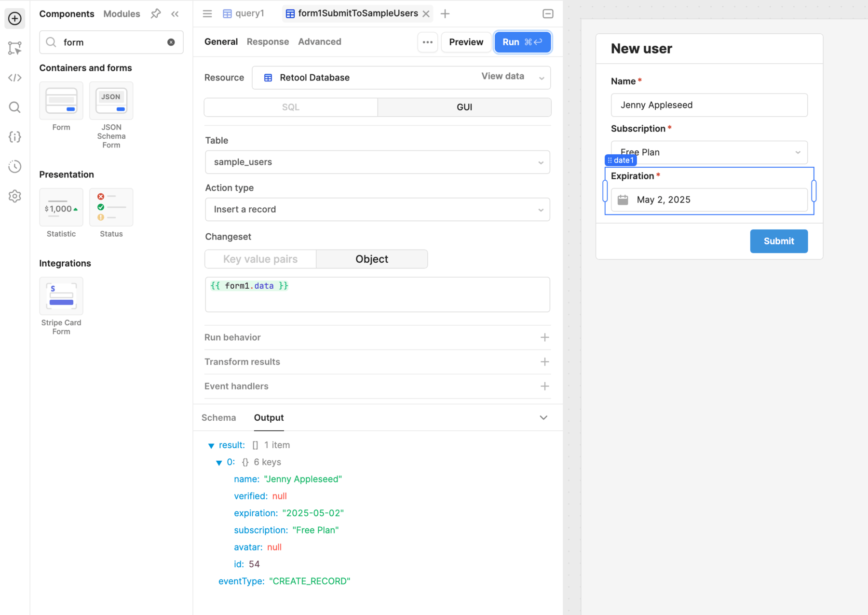868x615 pixels.
Task: Click the New user form title
Action: [x=641, y=49]
